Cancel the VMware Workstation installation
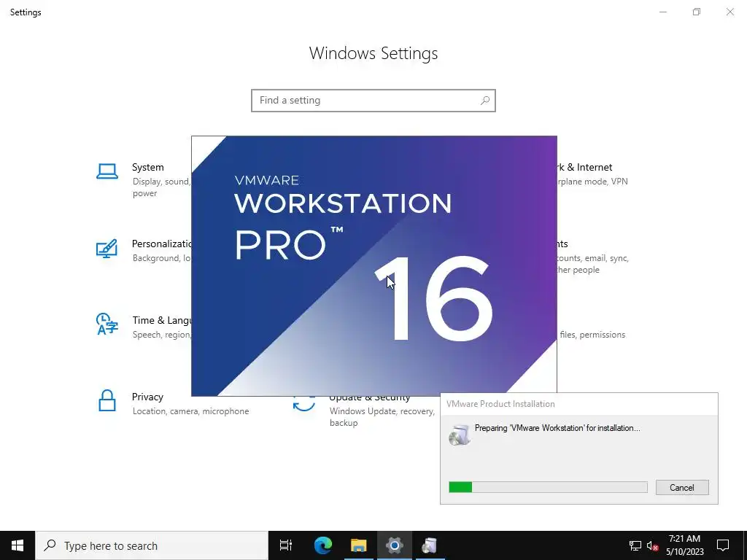This screenshot has height=560, width=747. point(682,487)
